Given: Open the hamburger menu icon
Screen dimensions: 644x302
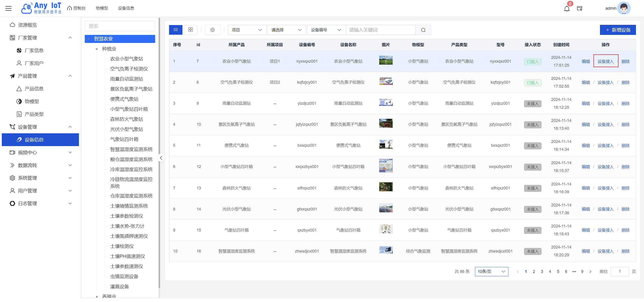Looking at the screenshot, I should point(8,8).
